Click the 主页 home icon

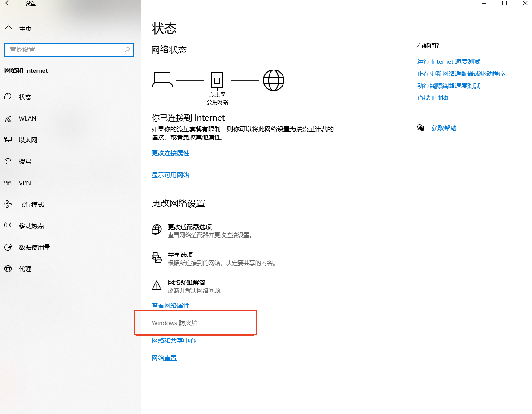tap(8, 28)
